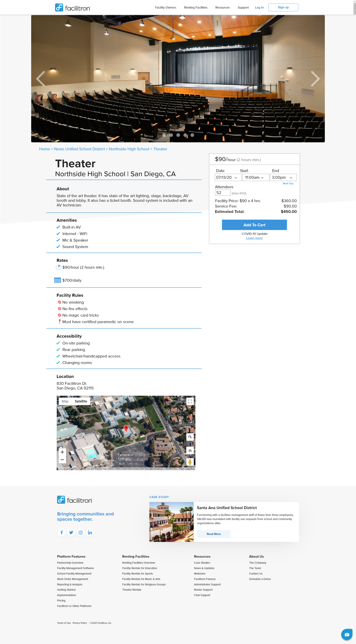This screenshot has height=644, width=356.
Task: Open Facilitron Instagram page
Action: click(80, 533)
